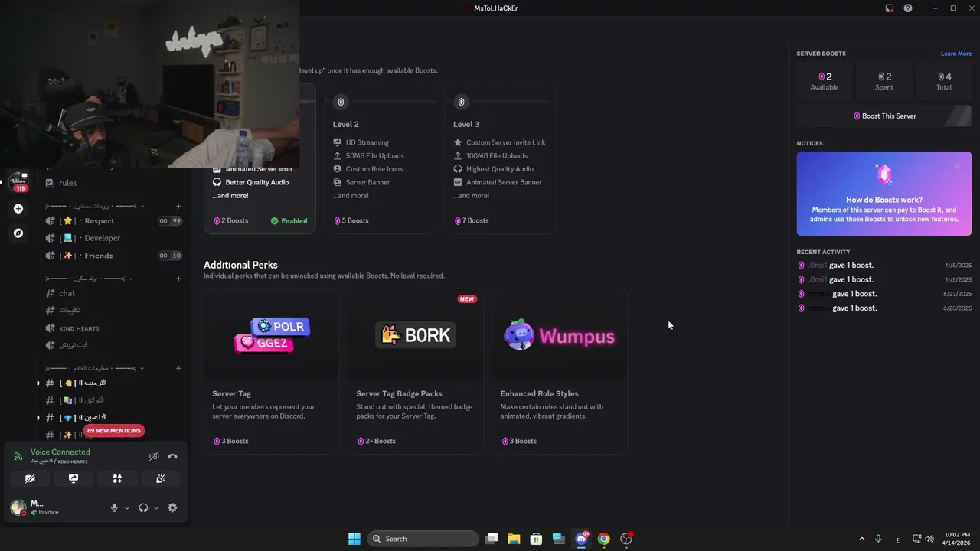The image size is (980, 551).
Task: Click the last 6/23/2025 boost activity entry
Action: (884, 308)
